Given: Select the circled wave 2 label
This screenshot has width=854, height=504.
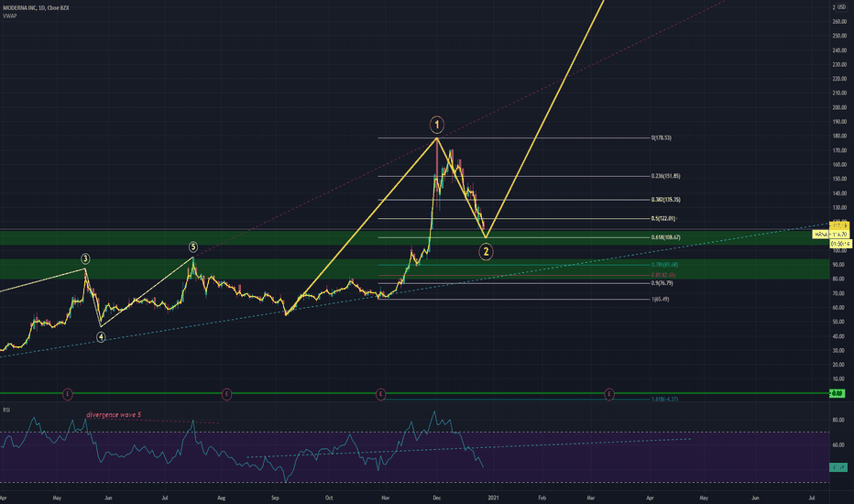Looking at the screenshot, I should click(486, 252).
